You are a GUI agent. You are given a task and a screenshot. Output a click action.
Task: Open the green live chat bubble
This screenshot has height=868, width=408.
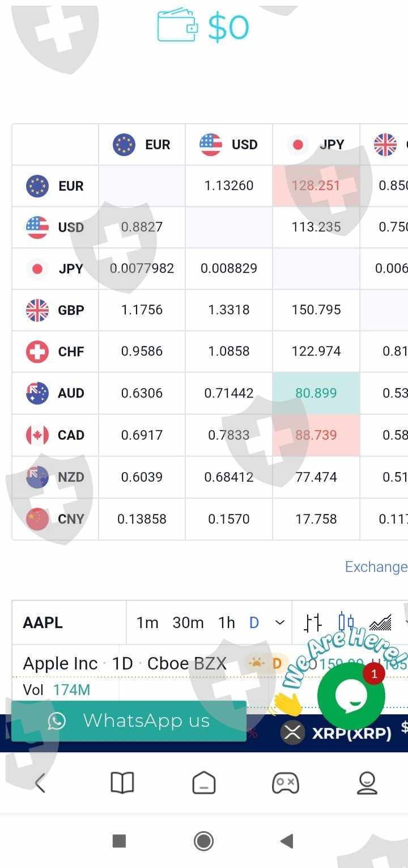[351, 696]
